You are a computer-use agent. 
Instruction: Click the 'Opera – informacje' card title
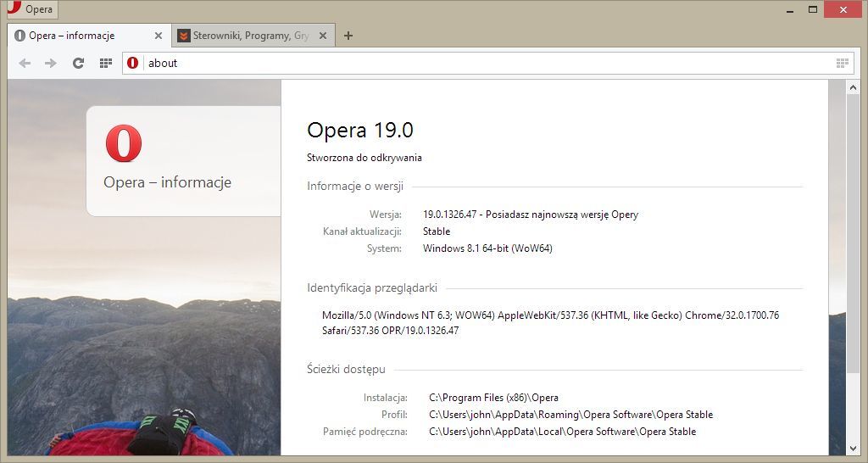(x=167, y=182)
